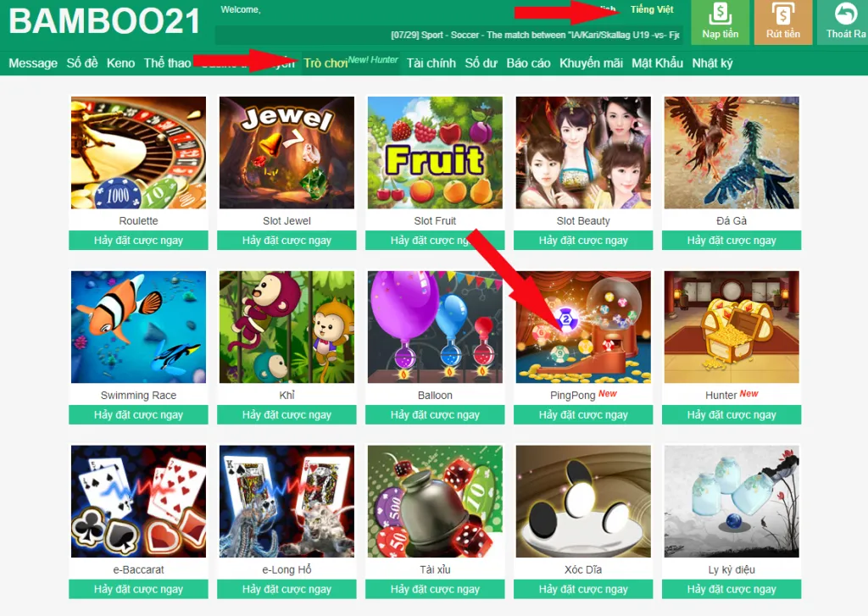Place bet on Tài xỉu

point(435,589)
